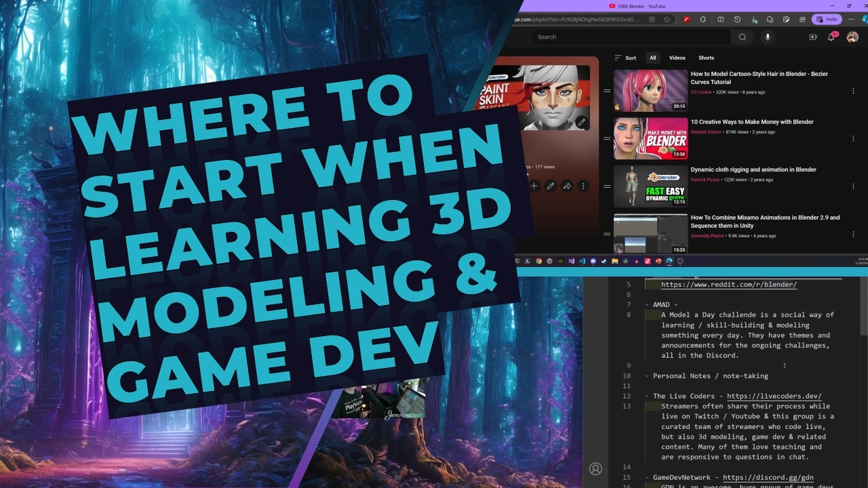
Task: Open options menu for Make Money with Blender video
Action: click(853, 138)
